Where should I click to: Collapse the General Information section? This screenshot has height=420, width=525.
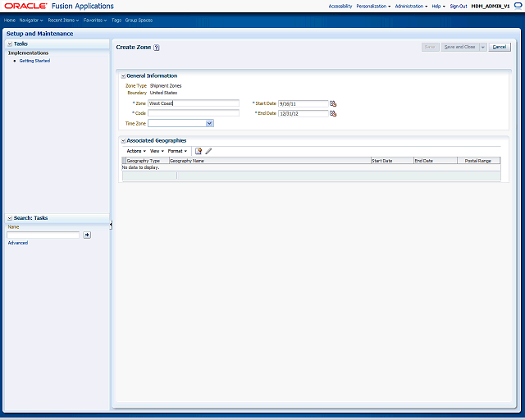[x=123, y=76]
